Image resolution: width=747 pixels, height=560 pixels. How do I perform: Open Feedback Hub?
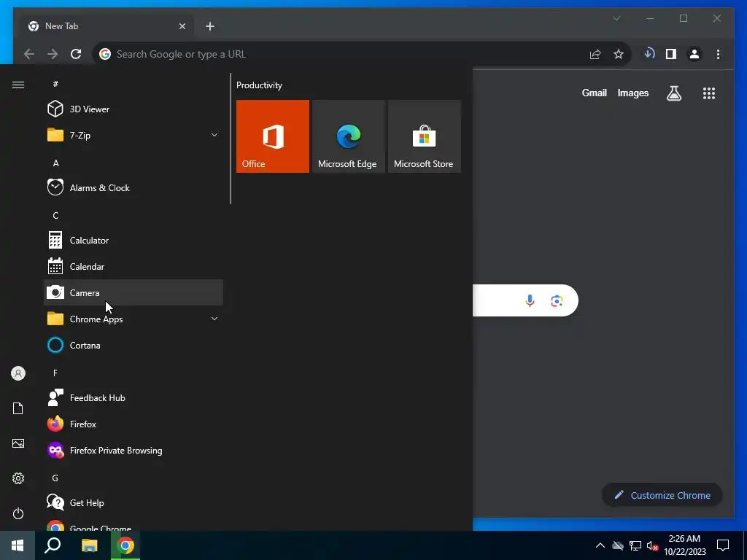coord(133,397)
